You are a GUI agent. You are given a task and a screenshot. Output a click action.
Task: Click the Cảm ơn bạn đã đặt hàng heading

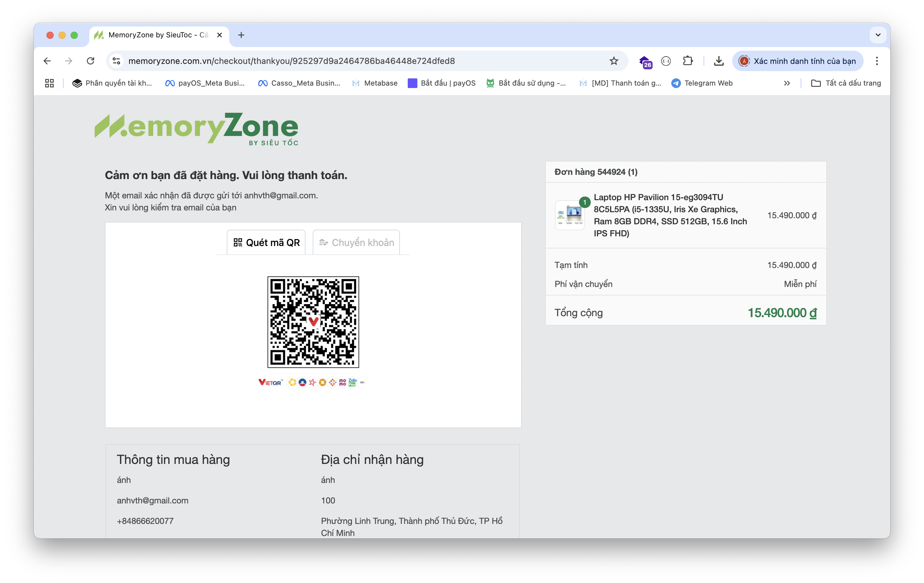(226, 175)
